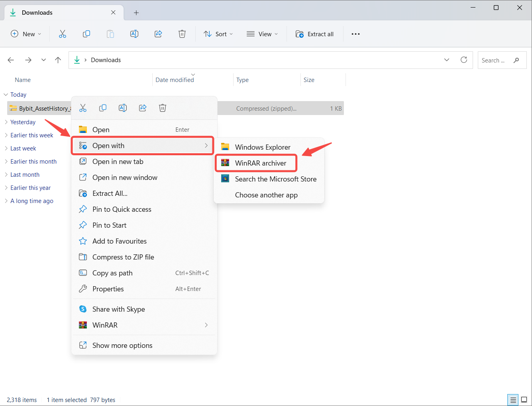Open the Sort dropdown
Screen dimensions: 532x406
coord(218,34)
